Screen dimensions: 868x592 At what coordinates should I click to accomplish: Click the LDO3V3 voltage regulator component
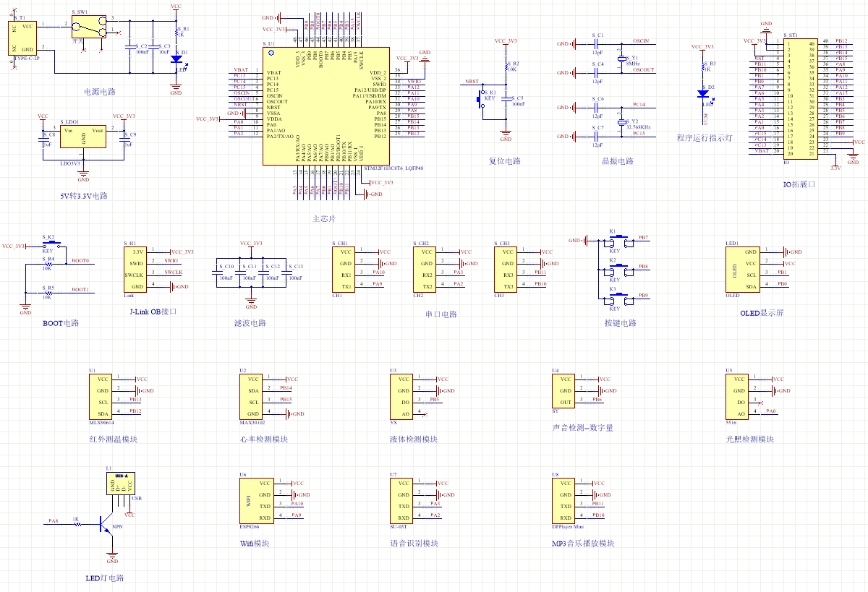click(x=83, y=137)
